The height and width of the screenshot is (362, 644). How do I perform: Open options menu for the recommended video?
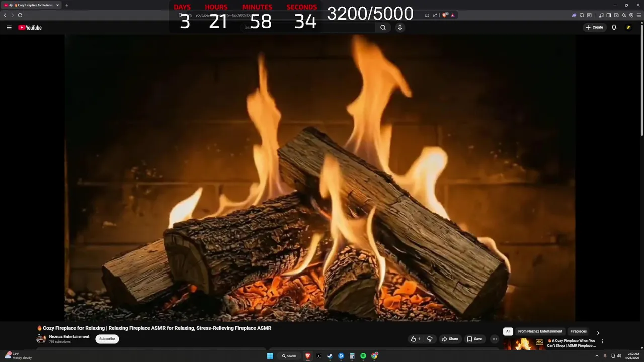click(x=602, y=341)
